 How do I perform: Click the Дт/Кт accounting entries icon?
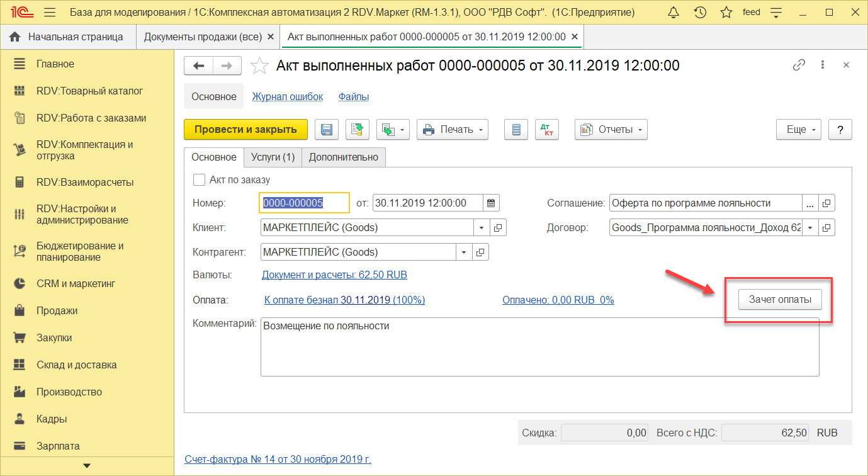point(546,130)
